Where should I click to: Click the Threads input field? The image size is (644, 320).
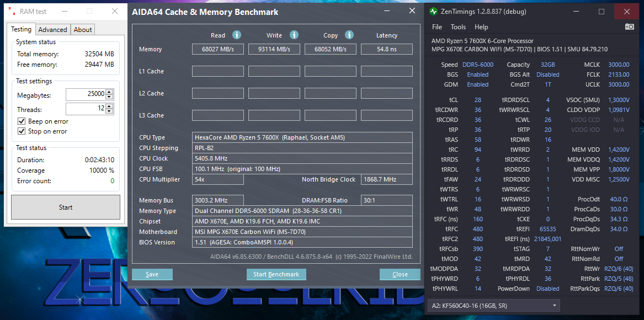point(86,109)
